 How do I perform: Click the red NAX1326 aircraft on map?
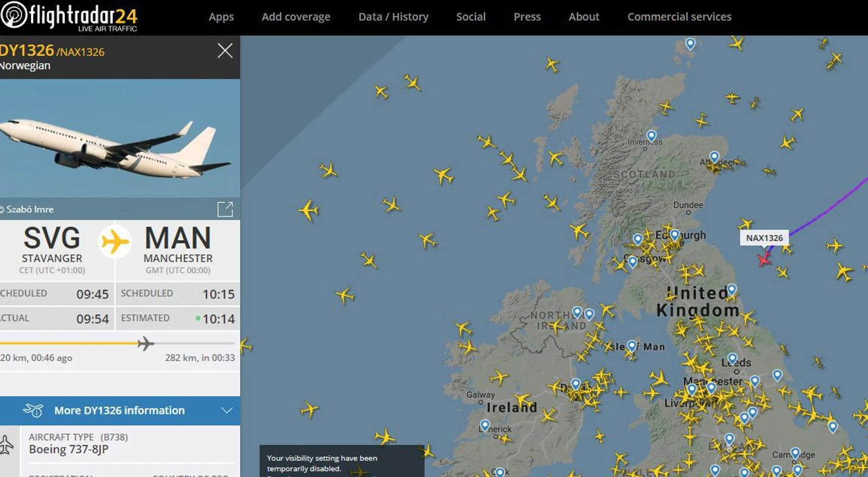[764, 259]
